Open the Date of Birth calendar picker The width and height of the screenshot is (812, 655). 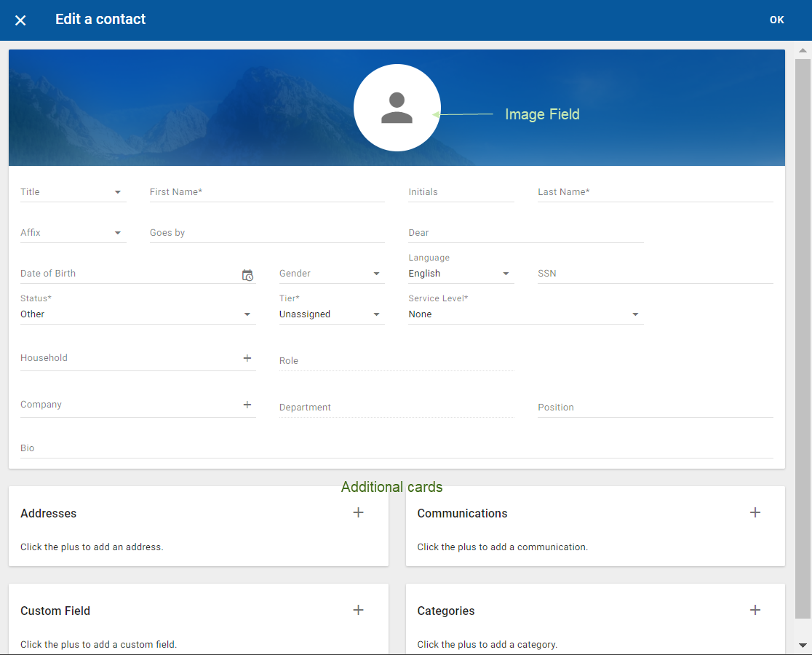click(x=247, y=275)
